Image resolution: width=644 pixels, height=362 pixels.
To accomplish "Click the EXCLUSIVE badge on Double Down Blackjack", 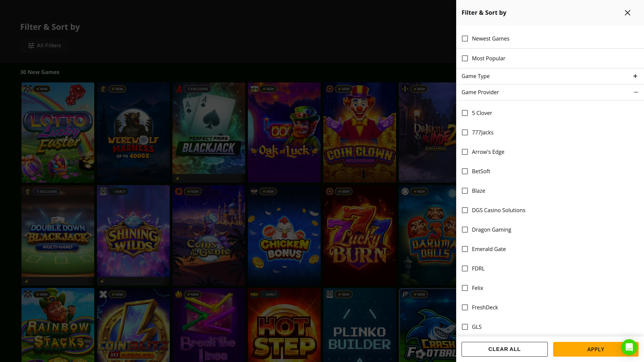I will pos(46,191).
